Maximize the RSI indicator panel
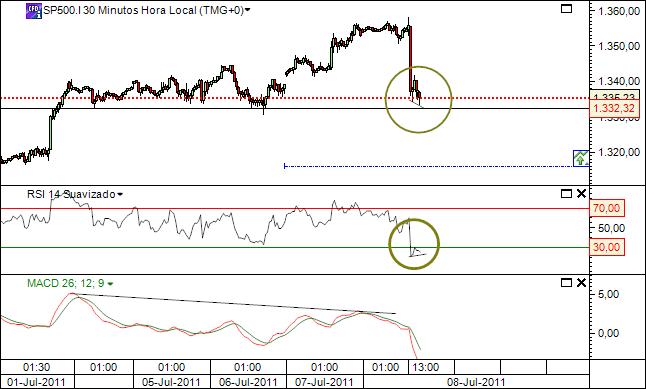Viewport: 646px width, 389px height. coord(566,194)
